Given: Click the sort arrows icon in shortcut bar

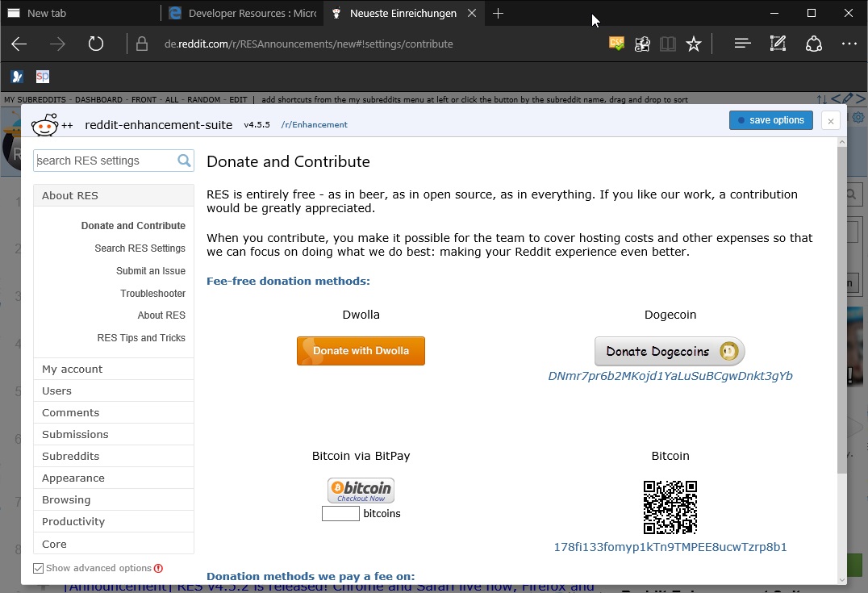Looking at the screenshot, I should coord(821,99).
